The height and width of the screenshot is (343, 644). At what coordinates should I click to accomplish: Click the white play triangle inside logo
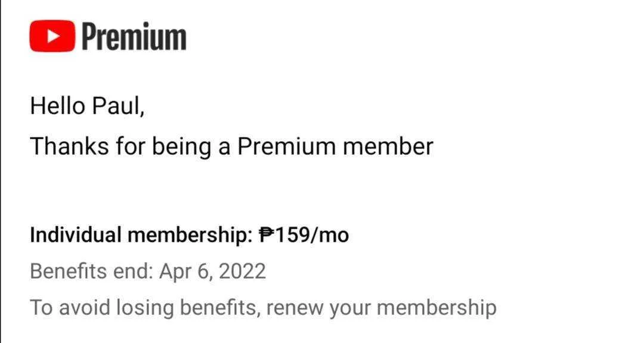click(x=54, y=36)
